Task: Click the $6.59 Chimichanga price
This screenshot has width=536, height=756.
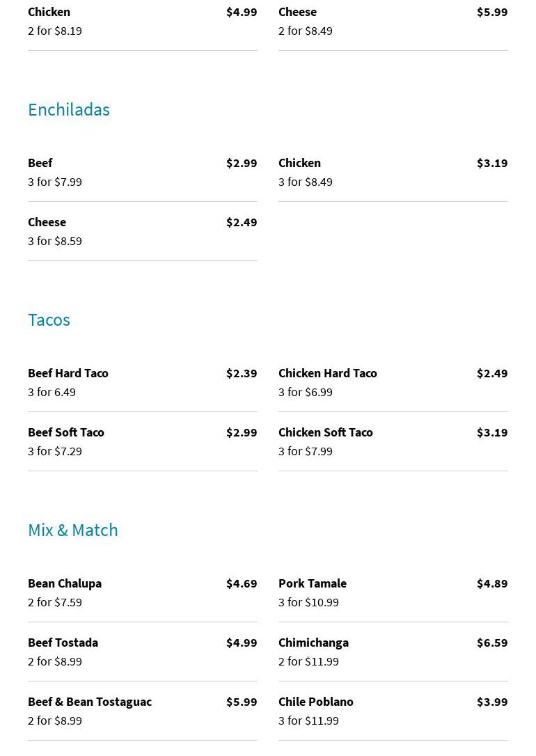Action: pyautogui.click(x=492, y=643)
